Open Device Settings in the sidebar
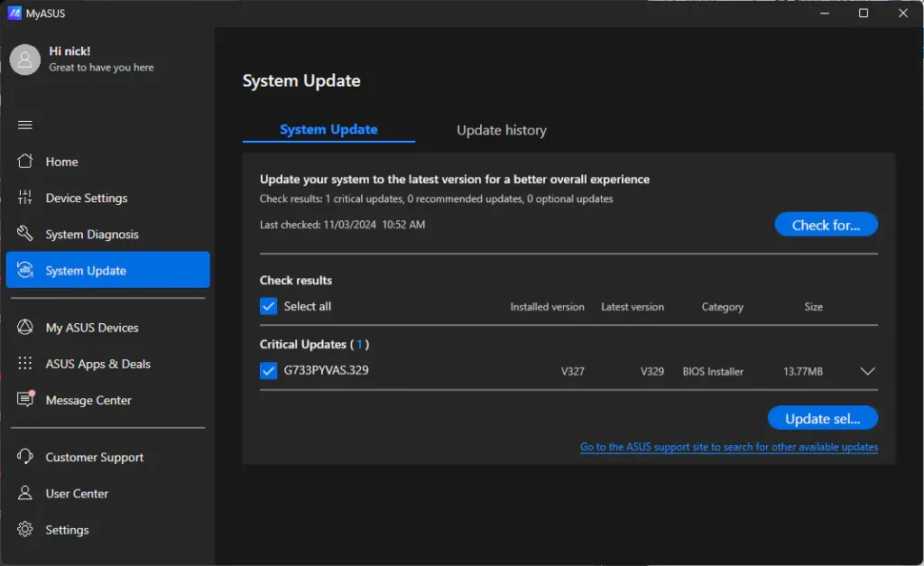The image size is (924, 566). click(108, 198)
